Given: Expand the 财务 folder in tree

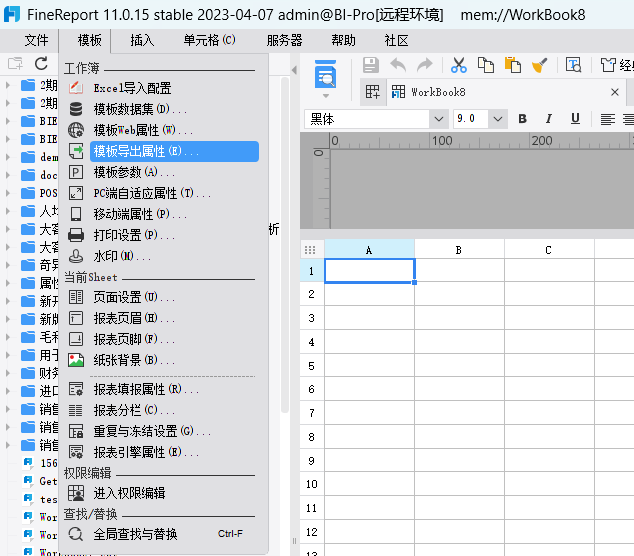Looking at the screenshot, I should (8, 373).
